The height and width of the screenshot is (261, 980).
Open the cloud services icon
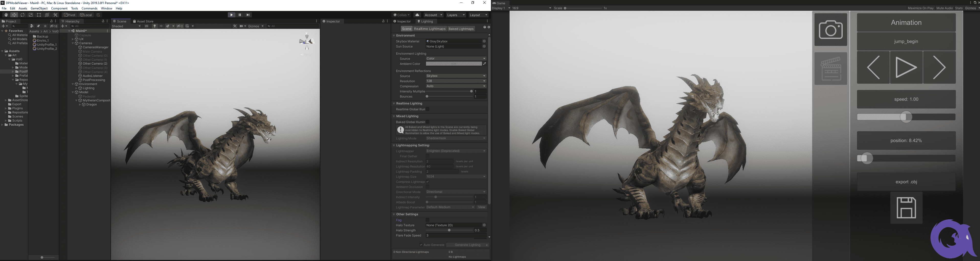click(x=417, y=15)
